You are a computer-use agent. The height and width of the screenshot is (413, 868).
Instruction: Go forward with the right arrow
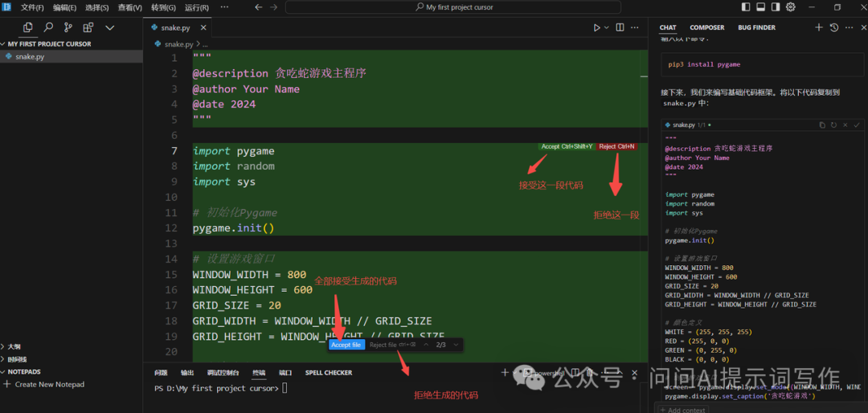pyautogui.click(x=273, y=8)
